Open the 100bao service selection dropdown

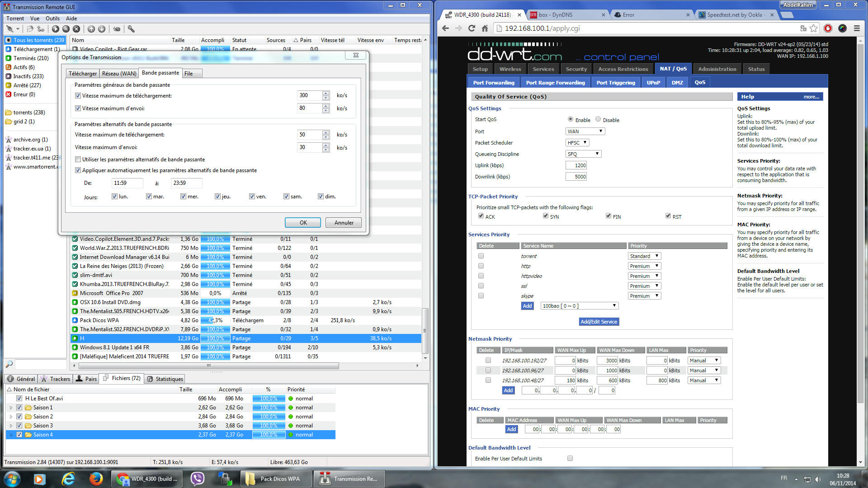pyautogui.click(x=580, y=306)
